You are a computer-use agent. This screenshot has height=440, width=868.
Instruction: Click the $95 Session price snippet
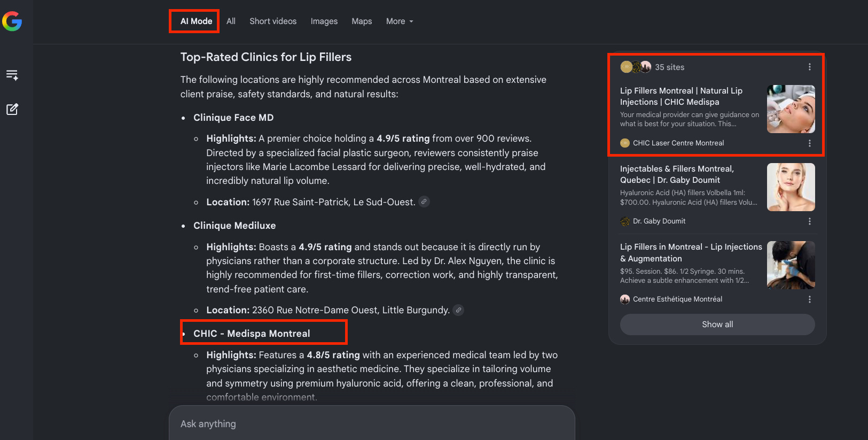click(x=684, y=276)
